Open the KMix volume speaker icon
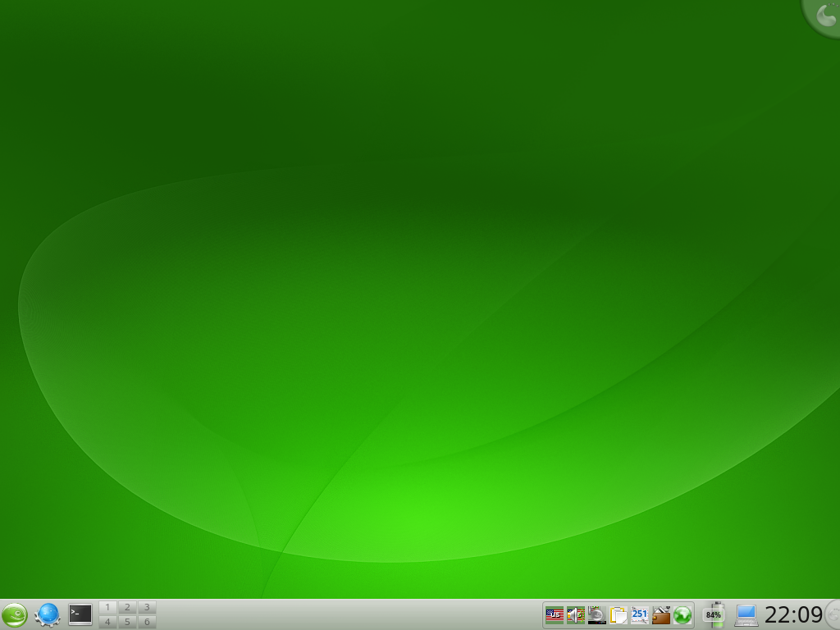The height and width of the screenshot is (630, 840). coord(576,615)
